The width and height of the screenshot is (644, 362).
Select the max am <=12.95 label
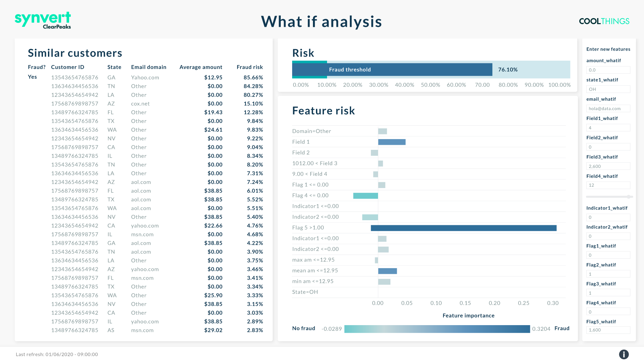point(313,260)
